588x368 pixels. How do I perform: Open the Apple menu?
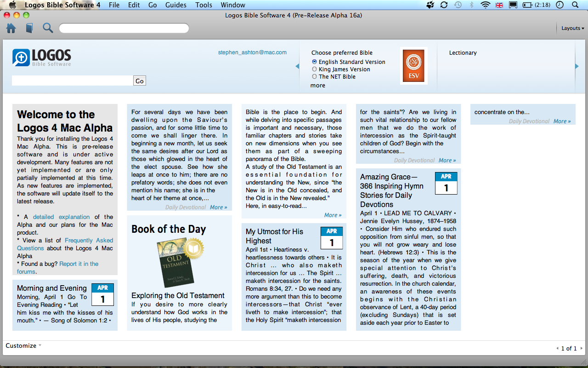point(12,5)
